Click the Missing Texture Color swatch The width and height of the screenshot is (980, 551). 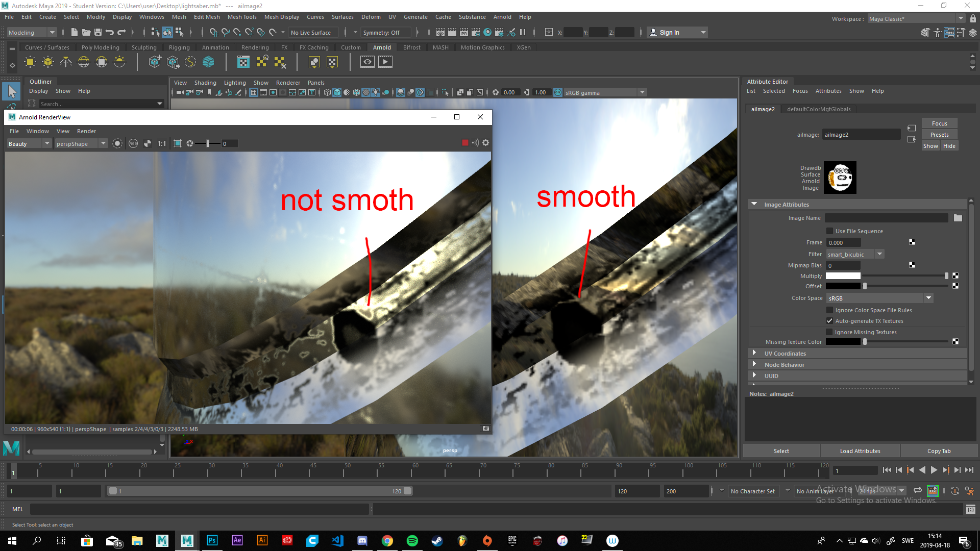coord(843,341)
